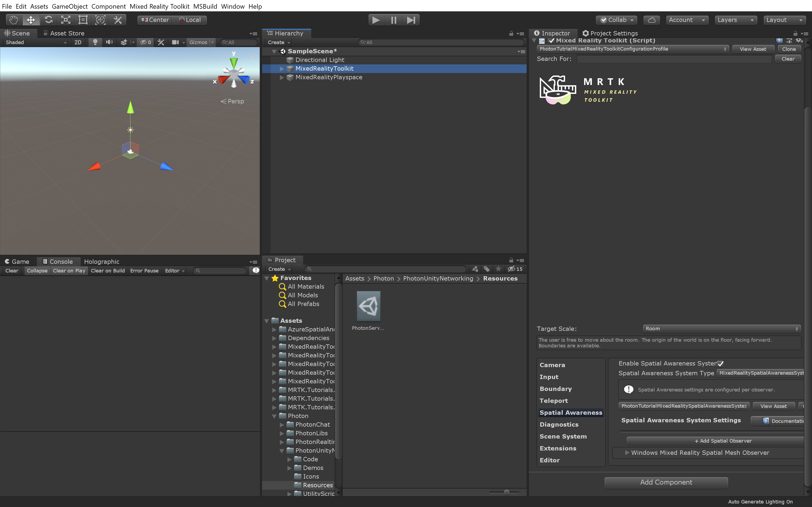The height and width of the screenshot is (507, 812).
Task: Click the Play button
Action: (x=376, y=20)
